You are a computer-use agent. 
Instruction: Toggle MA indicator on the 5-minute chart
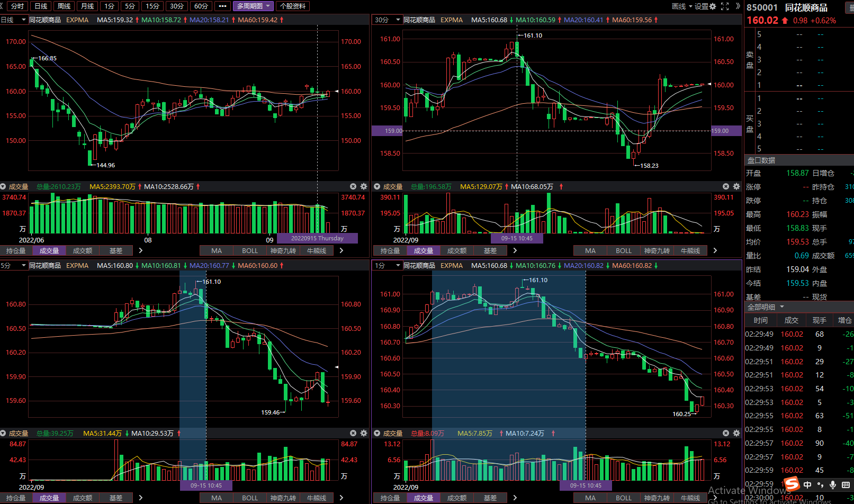[x=216, y=498]
